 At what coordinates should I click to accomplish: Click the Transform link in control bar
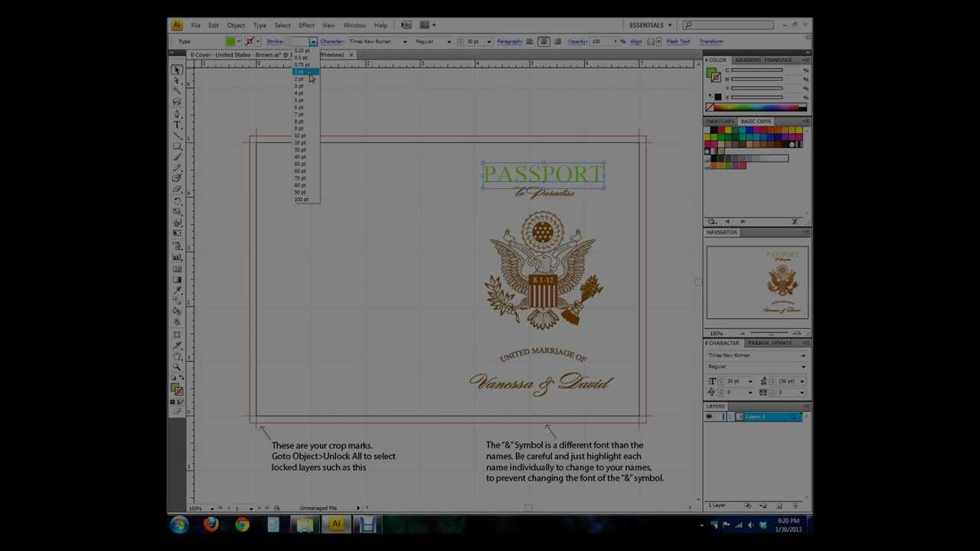point(710,41)
